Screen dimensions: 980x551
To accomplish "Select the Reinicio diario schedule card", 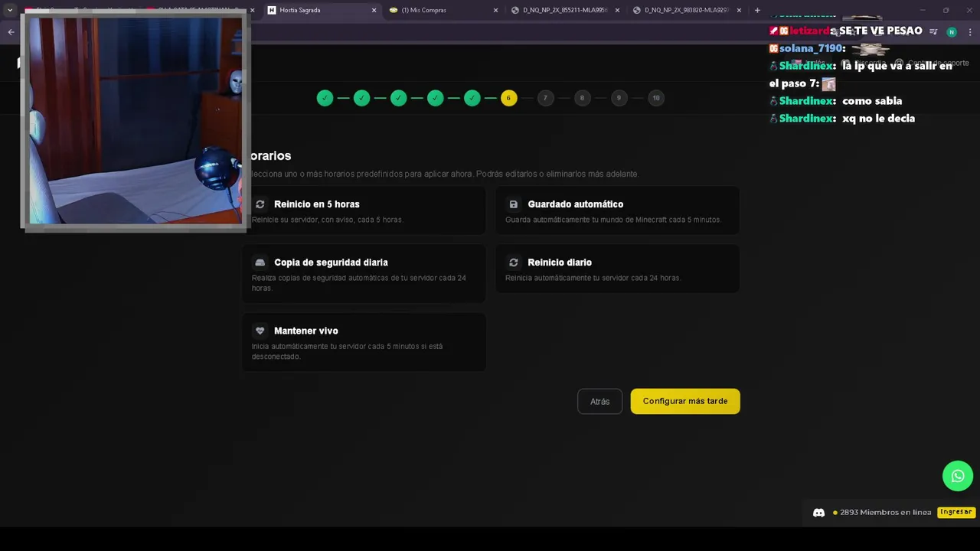I will (617, 269).
